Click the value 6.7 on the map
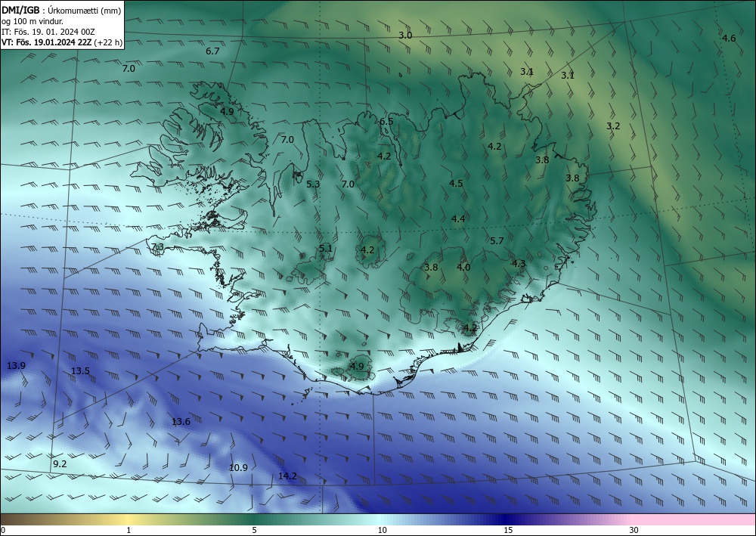This screenshot has height=536, width=756. 212,51
